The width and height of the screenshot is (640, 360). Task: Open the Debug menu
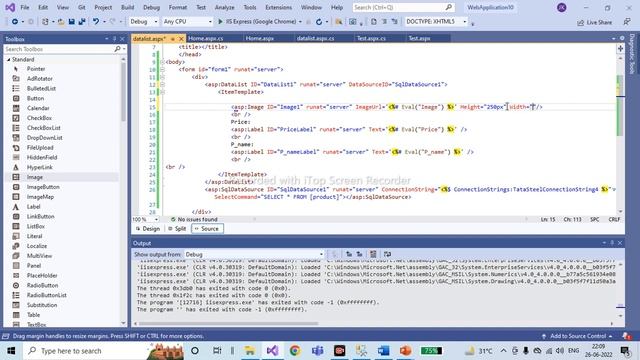(151, 7)
